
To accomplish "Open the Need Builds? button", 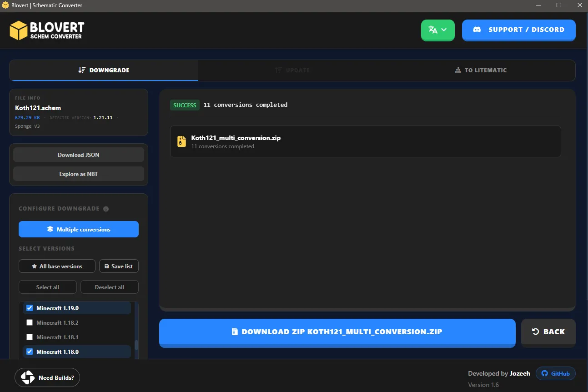I will pyautogui.click(x=47, y=377).
